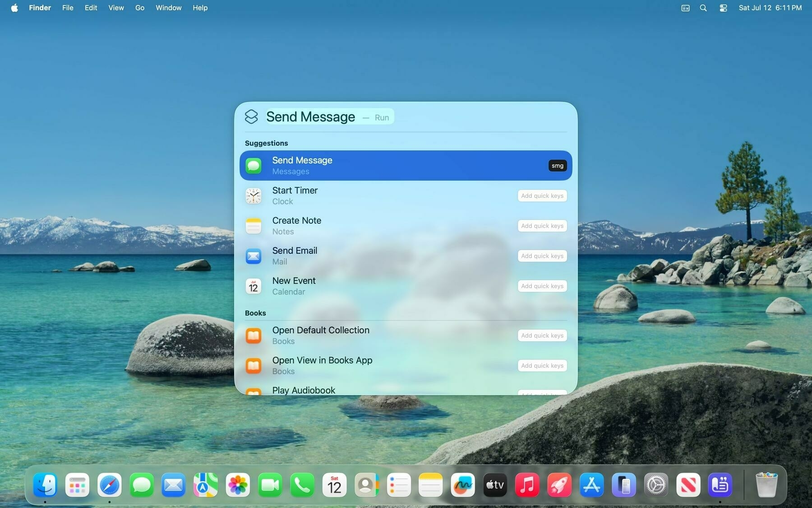This screenshot has height=508, width=812.
Task: Add quick keys for Send Email
Action: (x=542, y=256)
